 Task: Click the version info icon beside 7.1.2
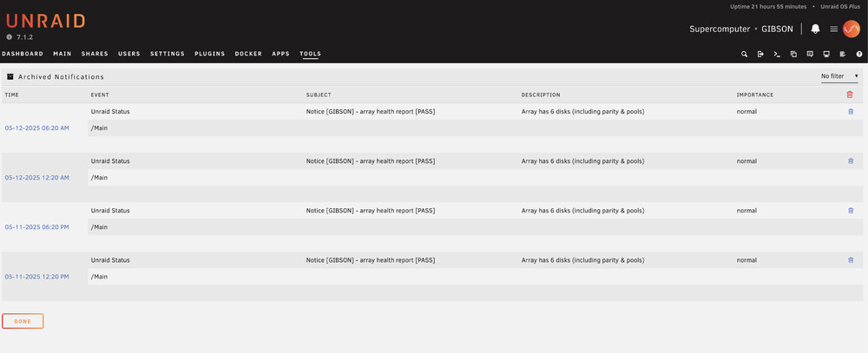point(9,37)
